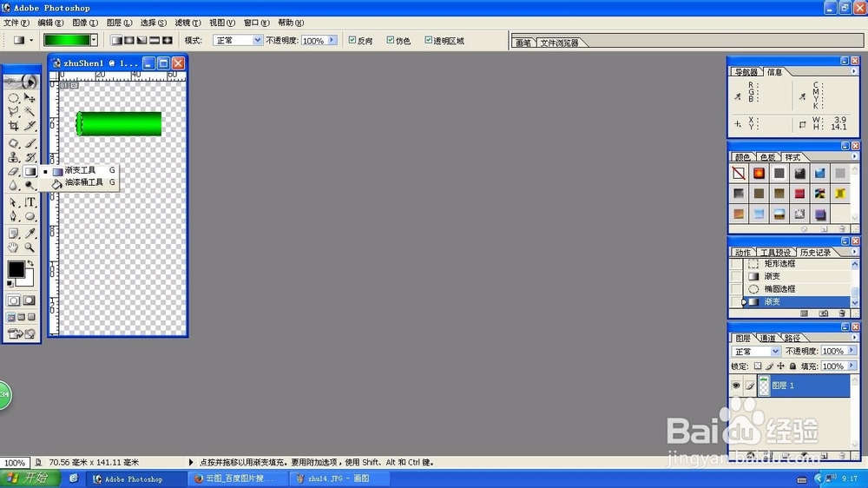Switch foreground and background colors arrow
This screenshot has height=488, width=868.
coord(30,263)
